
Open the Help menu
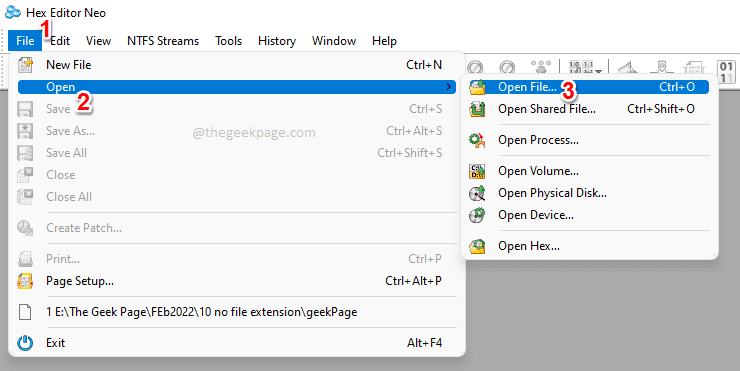[384, 41]
